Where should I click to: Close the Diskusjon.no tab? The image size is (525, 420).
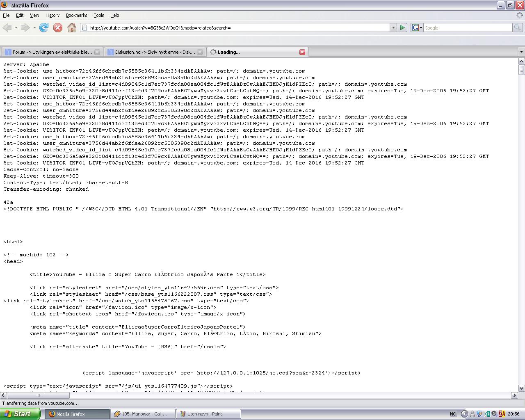(x=200, y=52)
